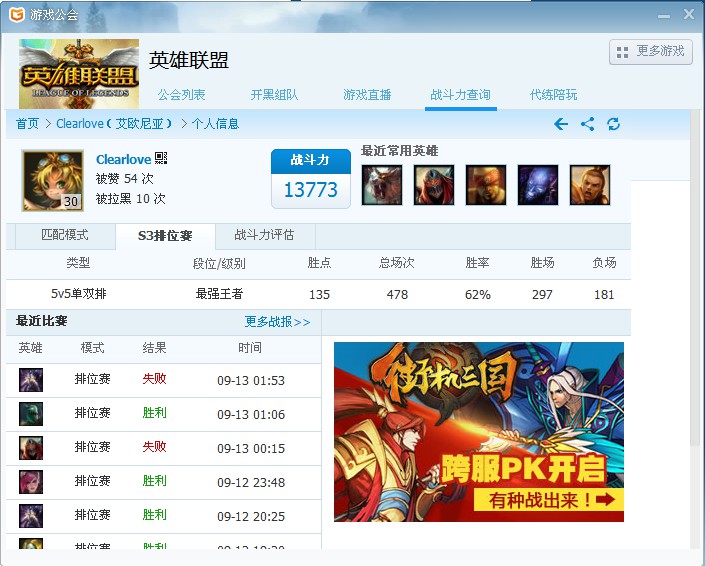Click the 181 losses value

[x=604, y=295]
